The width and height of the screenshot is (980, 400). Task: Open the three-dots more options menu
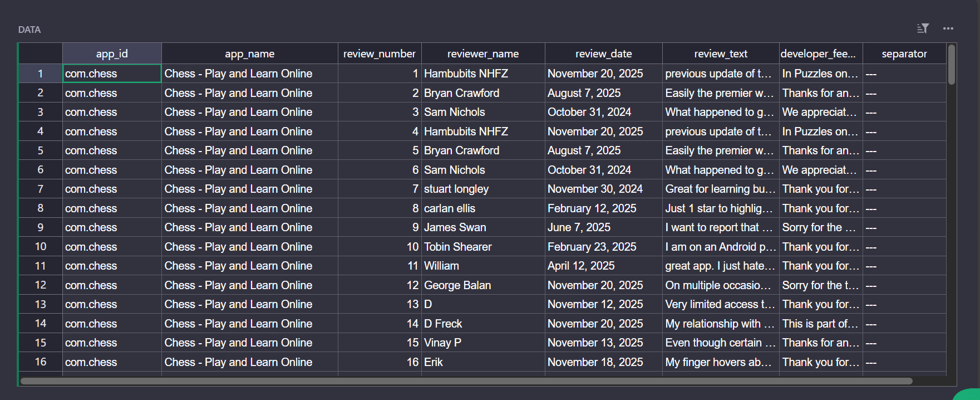tap(948, 28)
